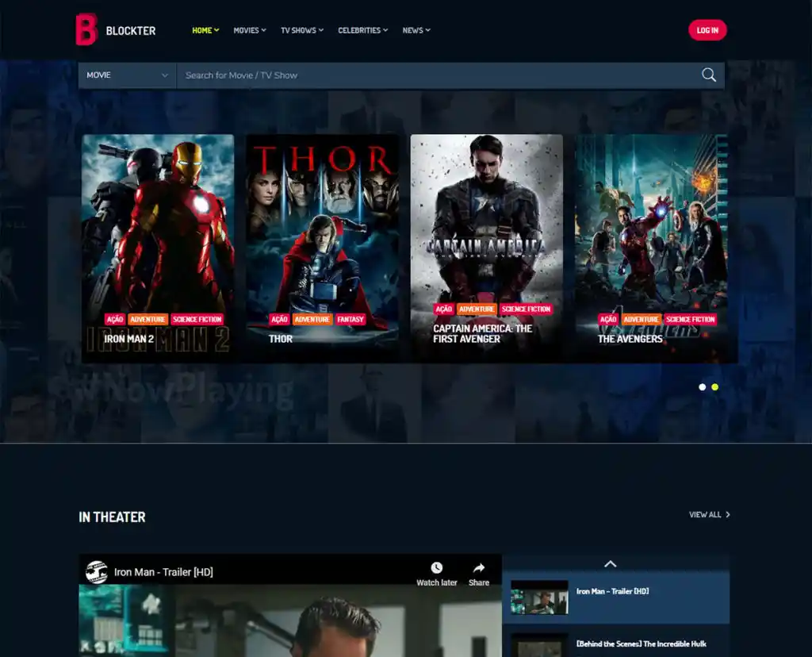The width and height of the screenshot is (812, 657).
Task: Open the Celebrities menu
Action: [x=362, y=31]
